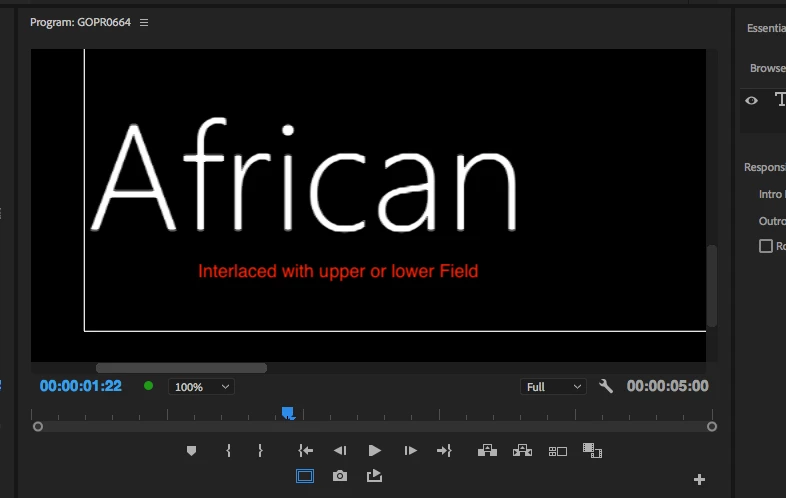Screen dimensions: 786x498
Task: Click the Extract button
Action: [x=522, y=450]
